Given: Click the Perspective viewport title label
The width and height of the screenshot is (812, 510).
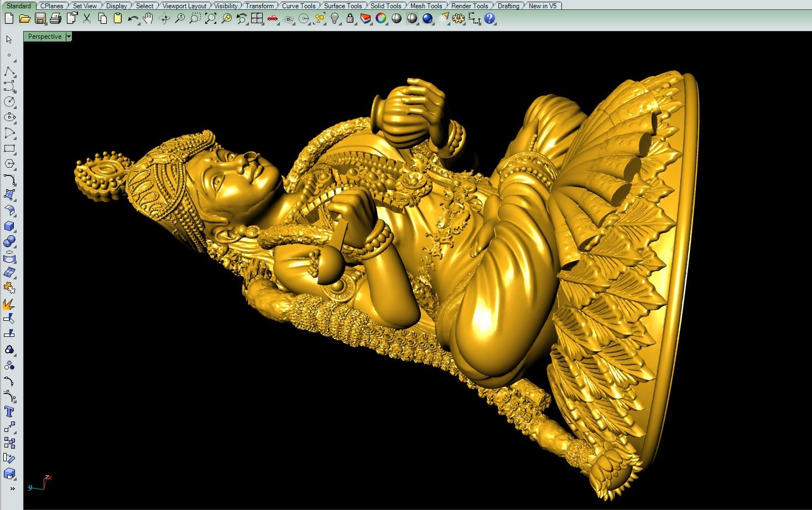Looking at the screenshot, I should [x=45, y=37].
